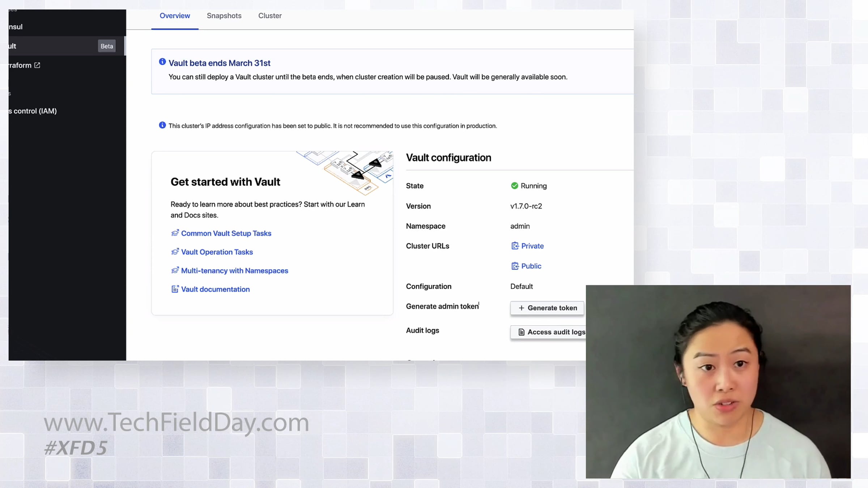
Task: Click docs icon next to Vault documentation
Action: coord(175,289)
